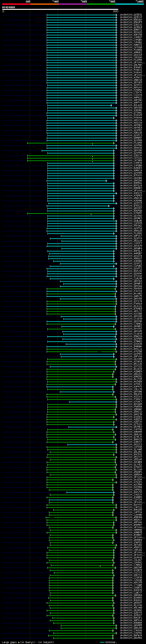Screen dimensions: 146x644
Task: Select the UniRef100_A9SK06 label
Action: click(131, 148)
